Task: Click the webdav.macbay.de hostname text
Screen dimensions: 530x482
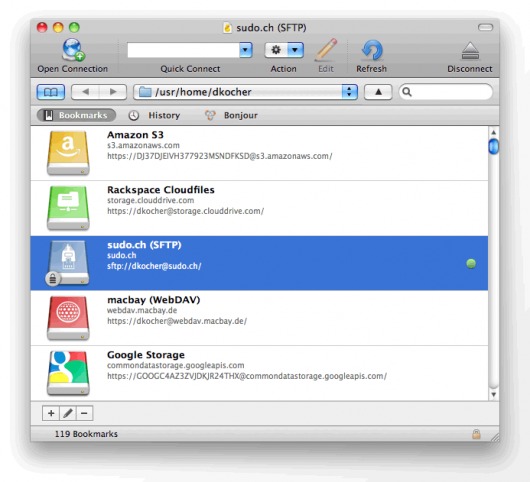Action: 142,310
